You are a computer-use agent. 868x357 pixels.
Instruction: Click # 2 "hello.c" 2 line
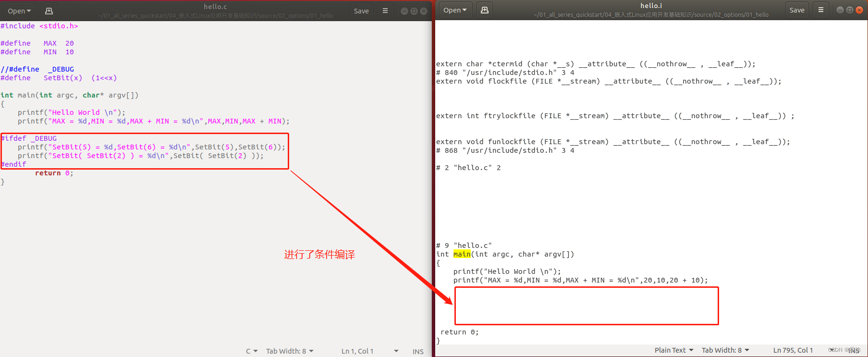click(468, 168)
